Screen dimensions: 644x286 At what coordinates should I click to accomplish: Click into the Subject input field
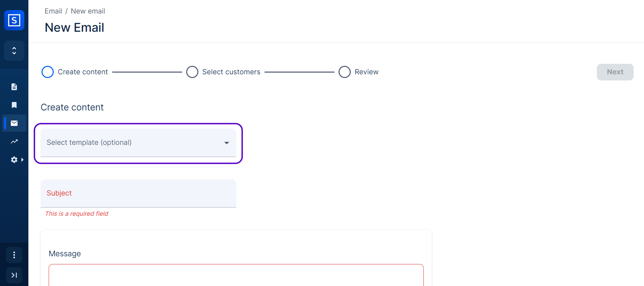138,193
